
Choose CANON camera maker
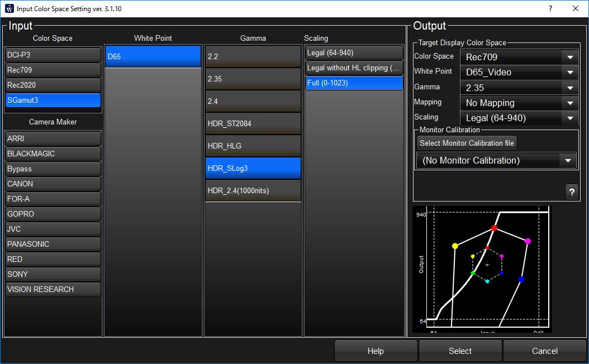pos(53,184)
